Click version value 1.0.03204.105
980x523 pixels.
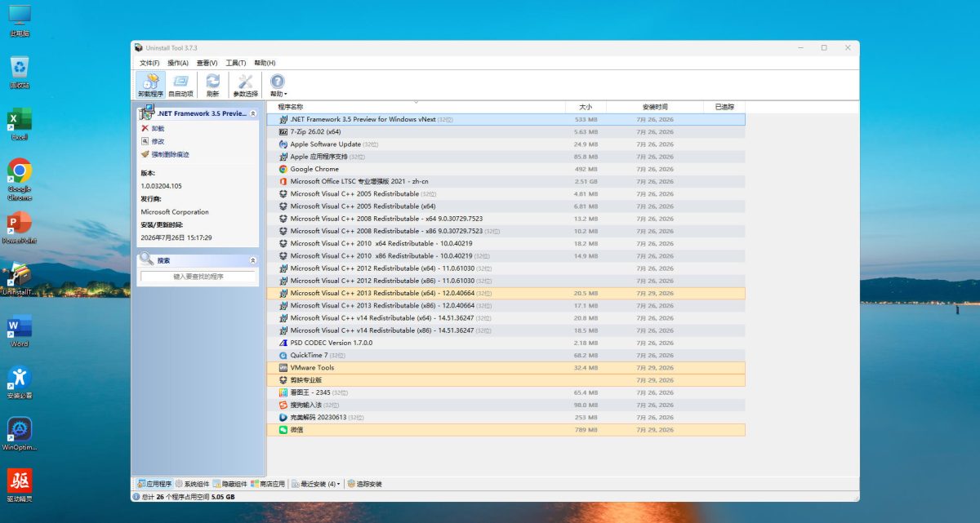161,186
